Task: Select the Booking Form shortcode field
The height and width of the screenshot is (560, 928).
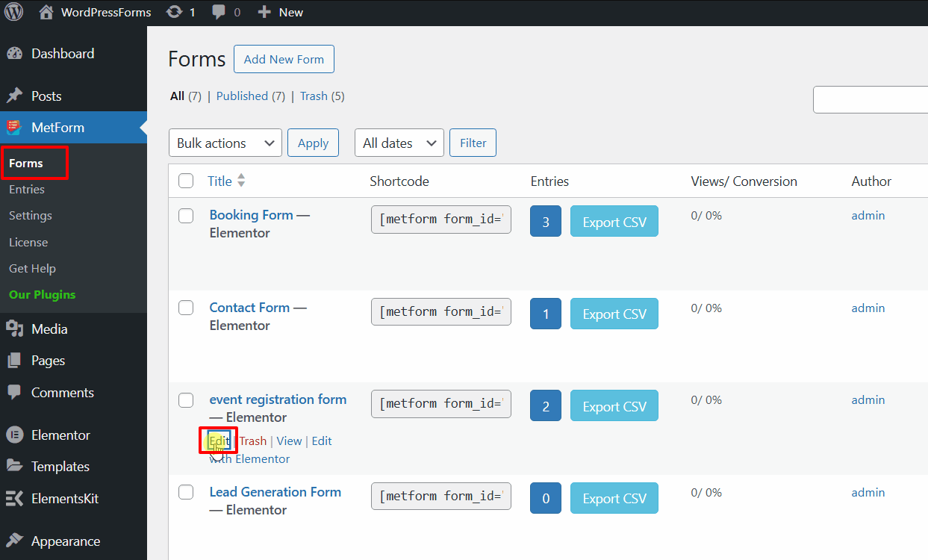Action: coord(440,219)
